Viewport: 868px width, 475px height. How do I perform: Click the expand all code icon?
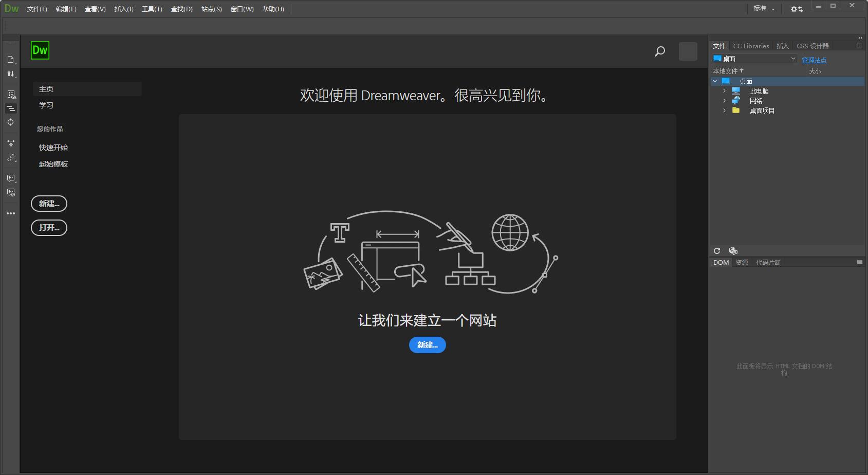11,143
